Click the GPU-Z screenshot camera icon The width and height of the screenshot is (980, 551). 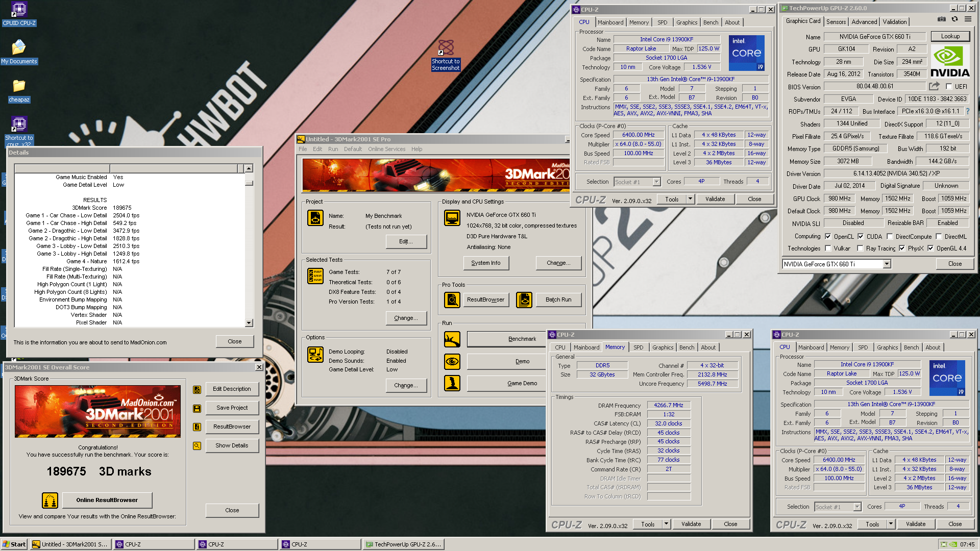[x=942, y=19]
